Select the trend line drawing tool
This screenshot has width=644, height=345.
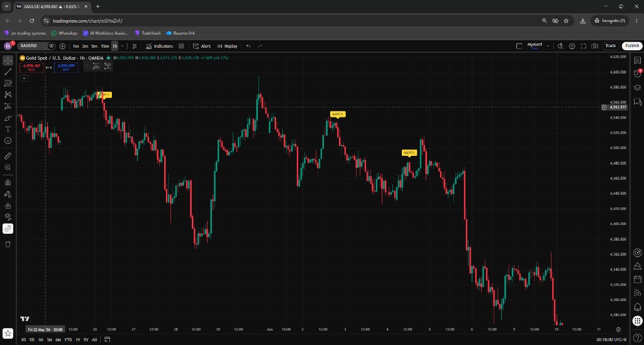(8, 72)
